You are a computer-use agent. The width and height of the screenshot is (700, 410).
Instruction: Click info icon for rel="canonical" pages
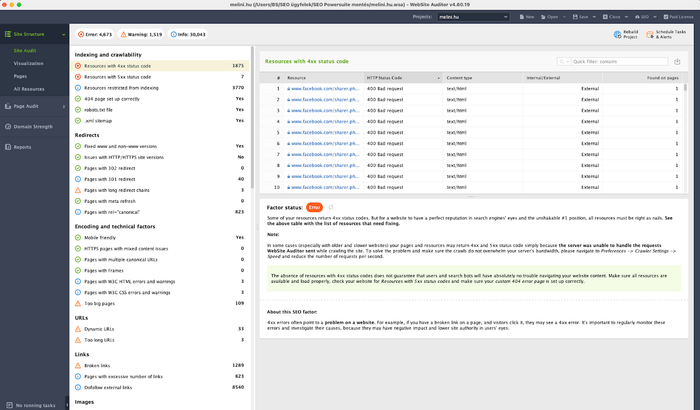click(78, 212)
